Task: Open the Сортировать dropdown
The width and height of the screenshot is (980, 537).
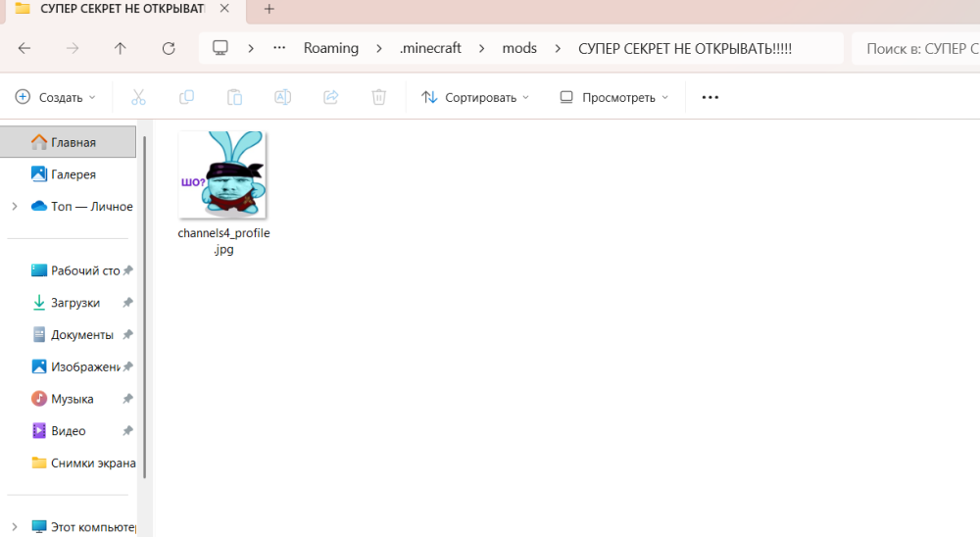Action: pos(475,97)
